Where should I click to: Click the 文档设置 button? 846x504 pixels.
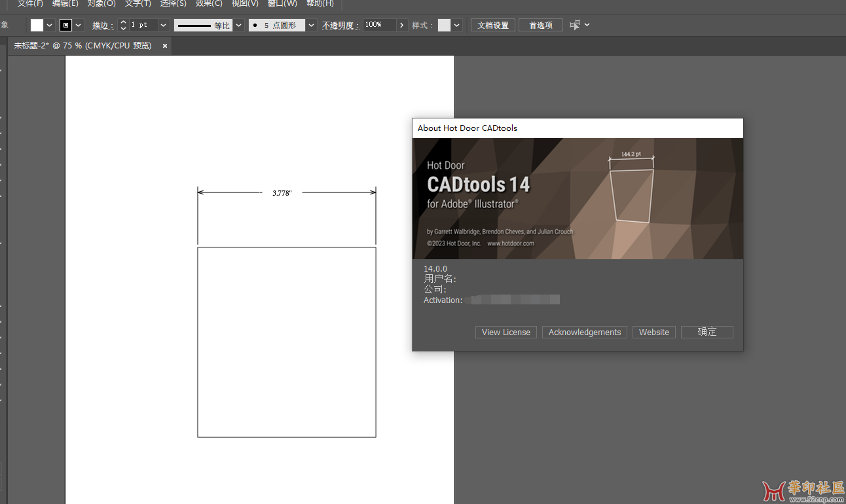pos(493,25)
